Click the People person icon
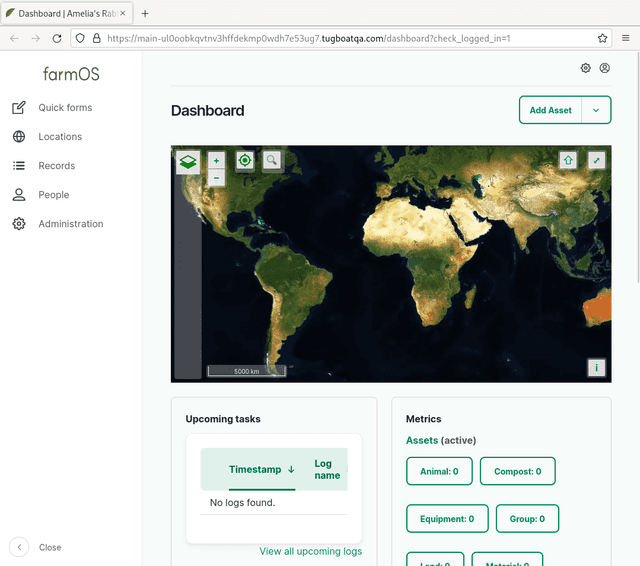 (19, 195)
